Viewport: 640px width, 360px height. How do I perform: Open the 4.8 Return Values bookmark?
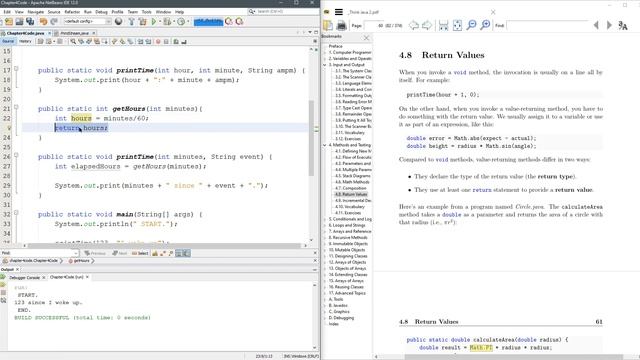coord(351,194)
